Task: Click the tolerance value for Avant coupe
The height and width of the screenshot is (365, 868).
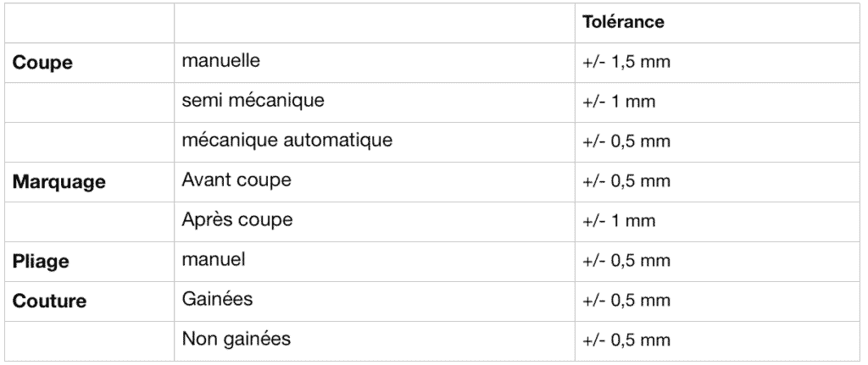Action: click(628, 181)
